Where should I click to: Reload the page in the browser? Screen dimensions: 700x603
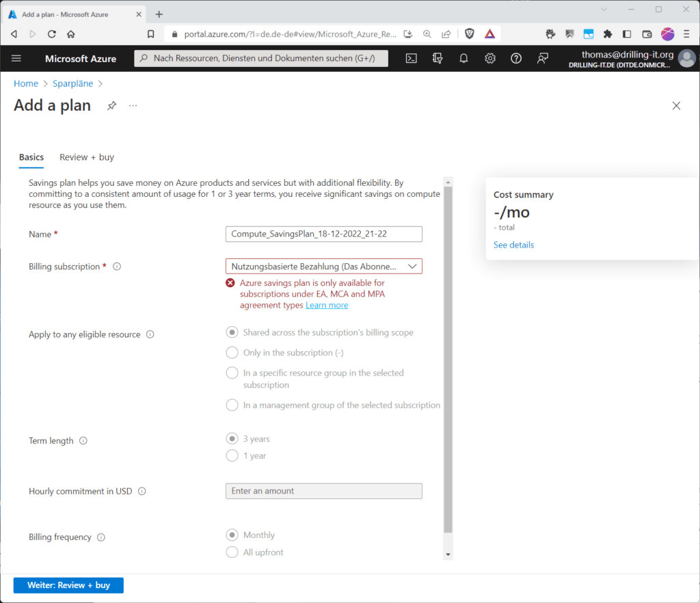tap(52, 34)
